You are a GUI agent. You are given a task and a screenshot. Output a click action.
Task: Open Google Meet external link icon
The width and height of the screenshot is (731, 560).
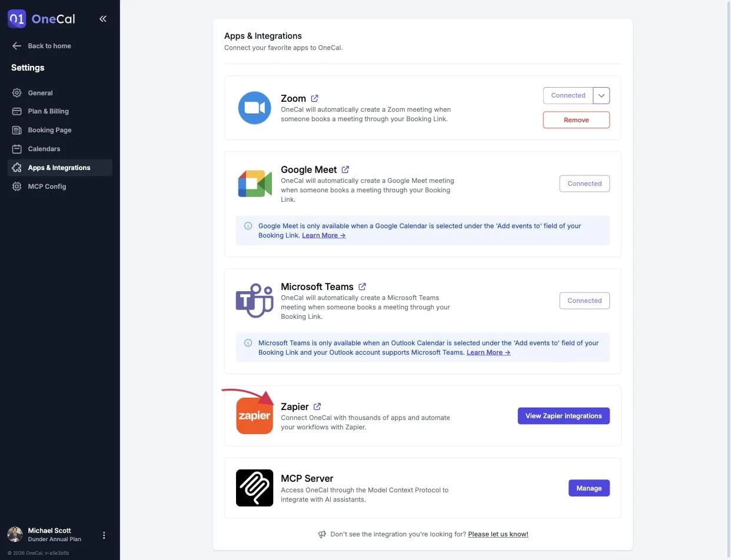[x=345, y=169]
